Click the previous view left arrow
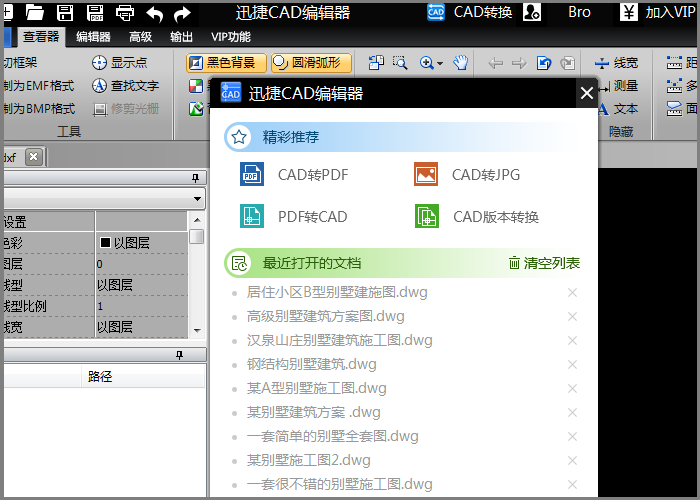This screenshot has height=500, width=700. 496,63
